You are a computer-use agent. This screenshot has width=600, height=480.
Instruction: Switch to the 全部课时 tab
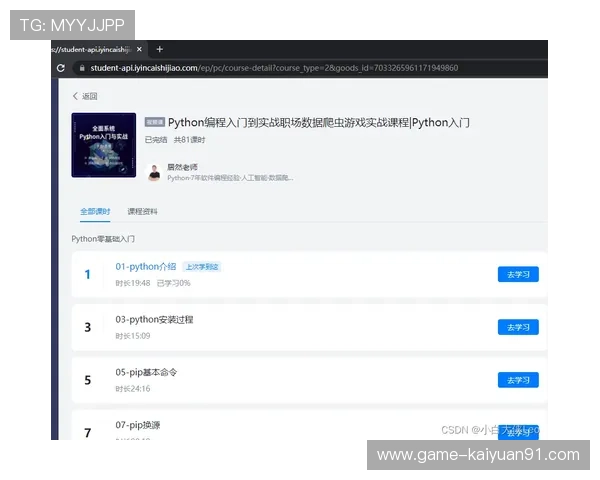click(x=95, y=211)
